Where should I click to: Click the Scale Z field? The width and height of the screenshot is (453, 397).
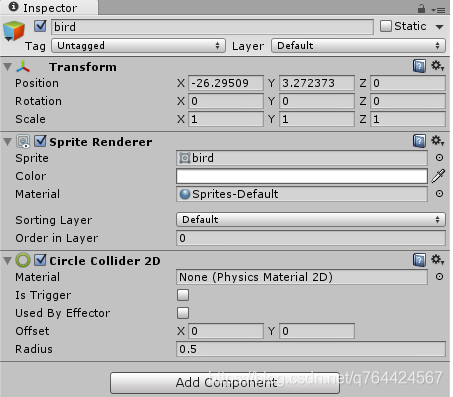click(x=408, y=119)
